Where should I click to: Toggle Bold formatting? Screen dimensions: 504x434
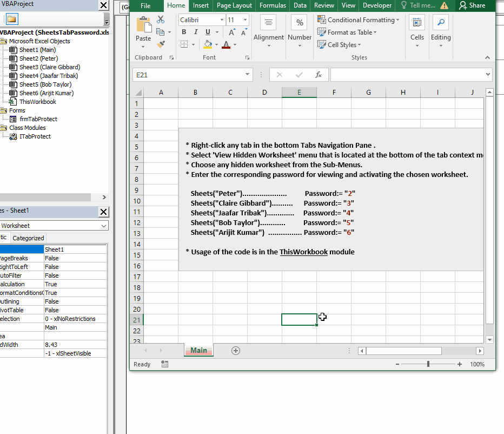click(x=184, y=32)
